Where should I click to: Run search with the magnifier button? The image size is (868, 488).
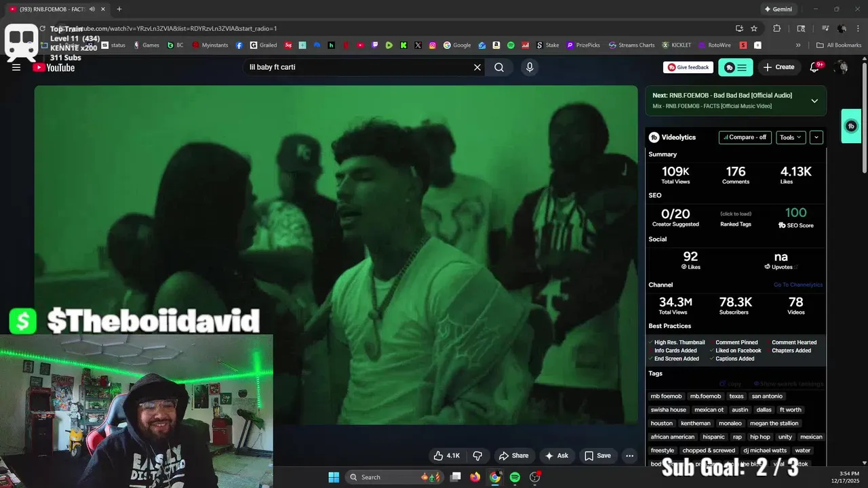pyautogui.click(x=499, y=67)
